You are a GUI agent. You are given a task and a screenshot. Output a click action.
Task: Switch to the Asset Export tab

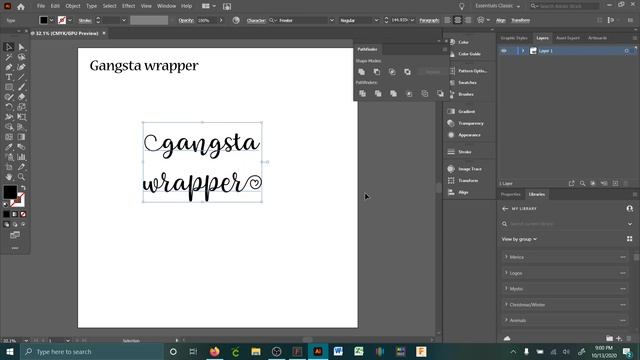point(568,38)
